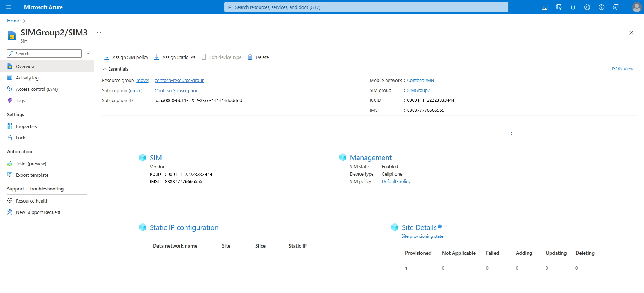
Task: Select Access control (IAM) menu item
Action: (37, 89)
